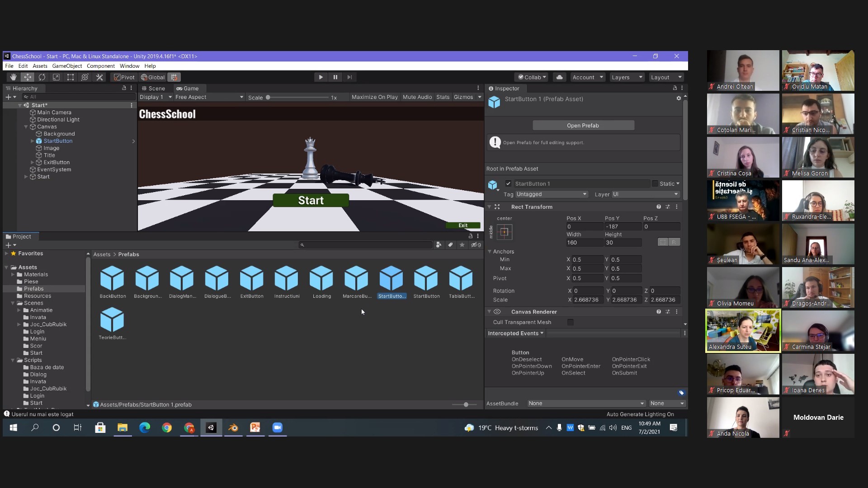This screenshot has width=868, height=488.
Task: Click the cloud services icon
Action: click(x=559, y=77)
